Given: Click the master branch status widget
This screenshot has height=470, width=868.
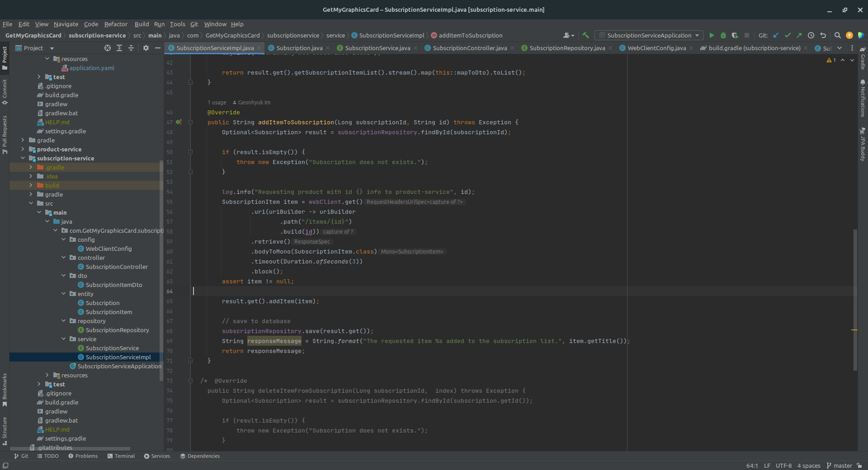Looking at the screenshot, I should click(x=839, y=465).
